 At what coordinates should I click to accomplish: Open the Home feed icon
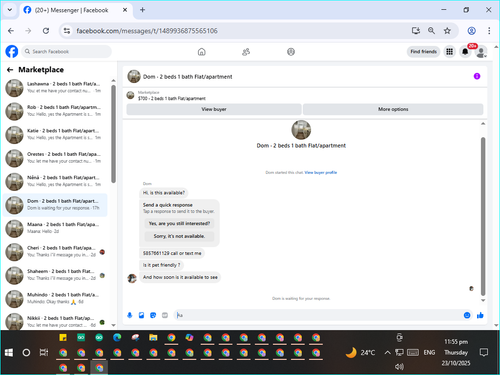click(x=202, y=52)
